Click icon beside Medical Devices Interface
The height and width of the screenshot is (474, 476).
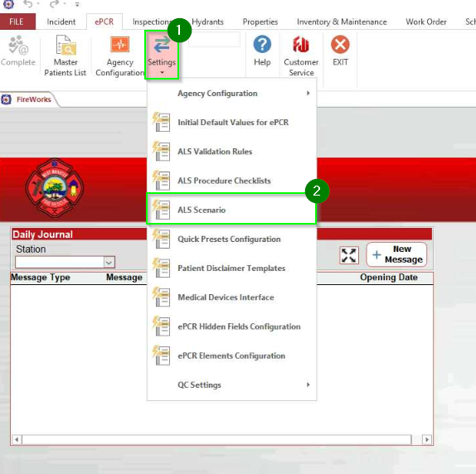pyautogui.click(x=161, y=297)
